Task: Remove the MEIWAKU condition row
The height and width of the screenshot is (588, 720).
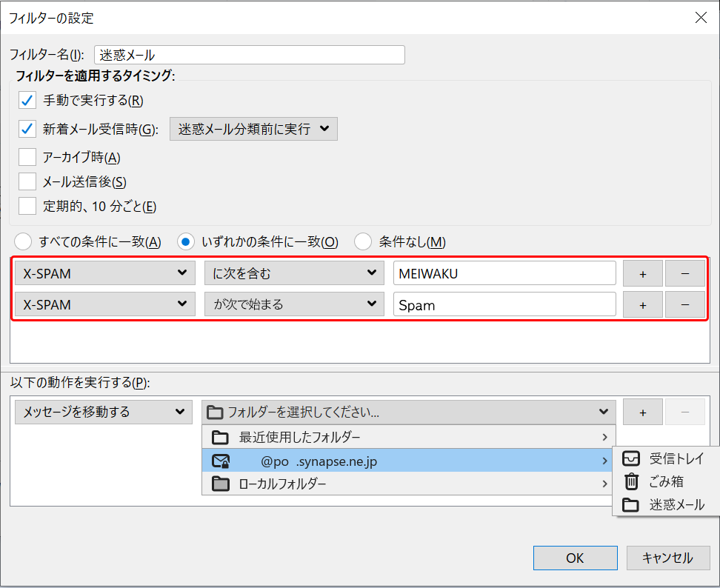Action: tap(685, 273)
